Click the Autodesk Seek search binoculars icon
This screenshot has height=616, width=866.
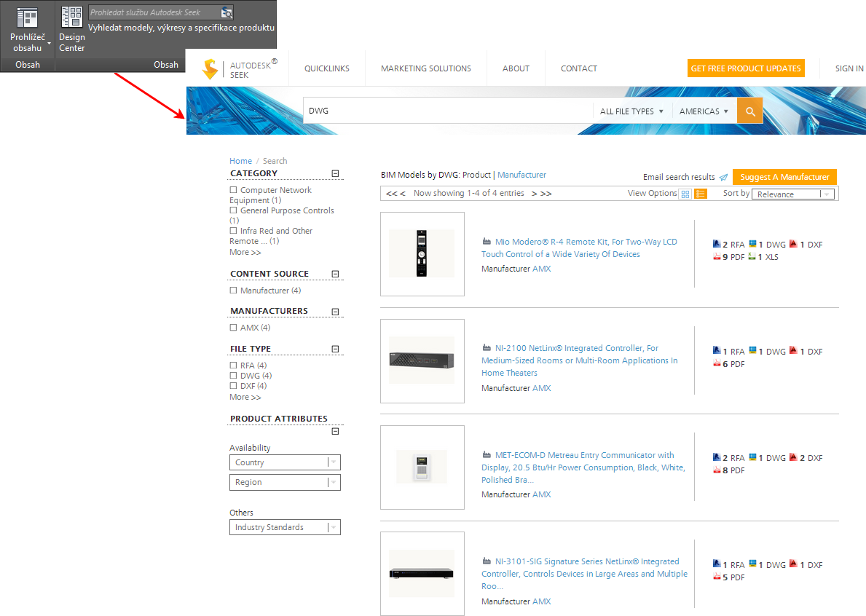coord(226,12)
